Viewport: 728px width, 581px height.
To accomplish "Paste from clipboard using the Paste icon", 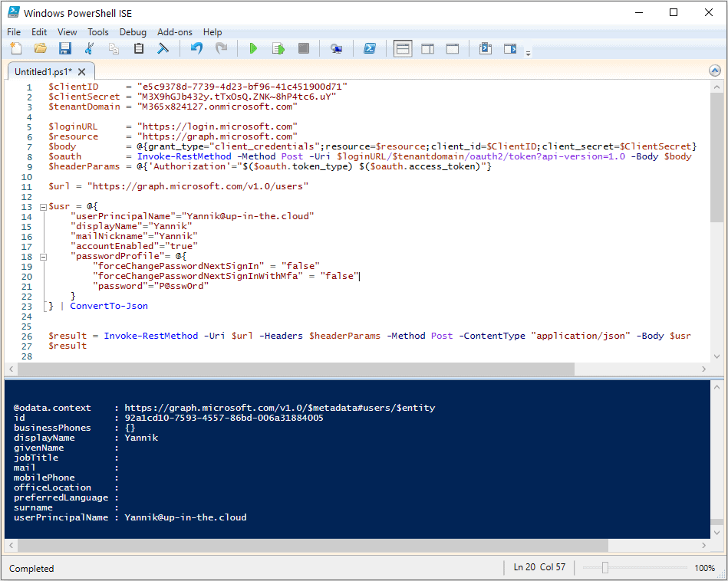I will [138, 48].
